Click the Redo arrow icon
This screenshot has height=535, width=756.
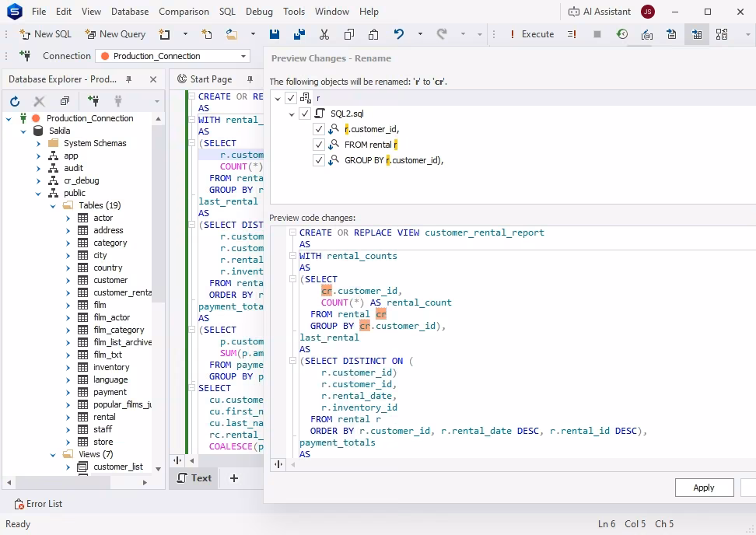442,34
